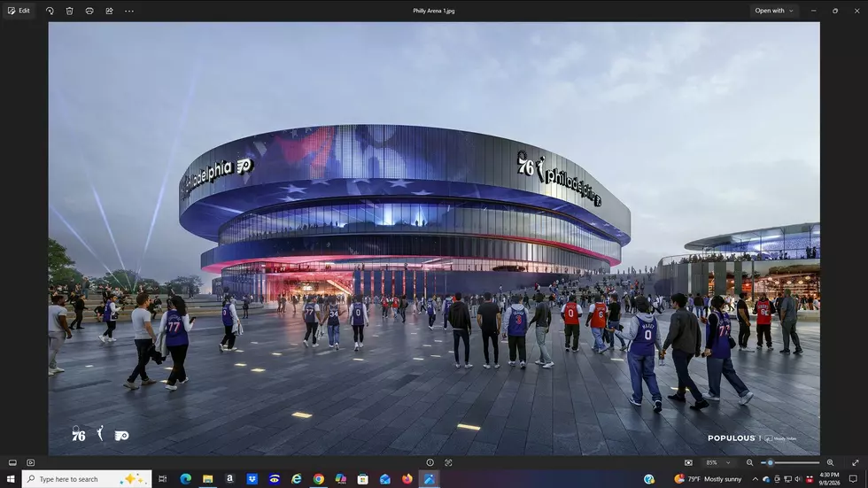Click the arena image in the viewer

[x=434, y=238]
